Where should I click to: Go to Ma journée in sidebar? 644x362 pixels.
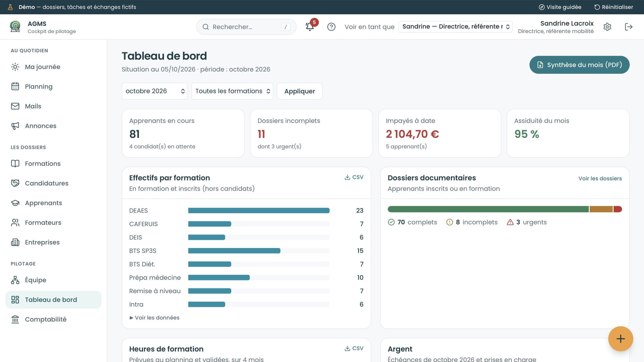coord(53,67)
